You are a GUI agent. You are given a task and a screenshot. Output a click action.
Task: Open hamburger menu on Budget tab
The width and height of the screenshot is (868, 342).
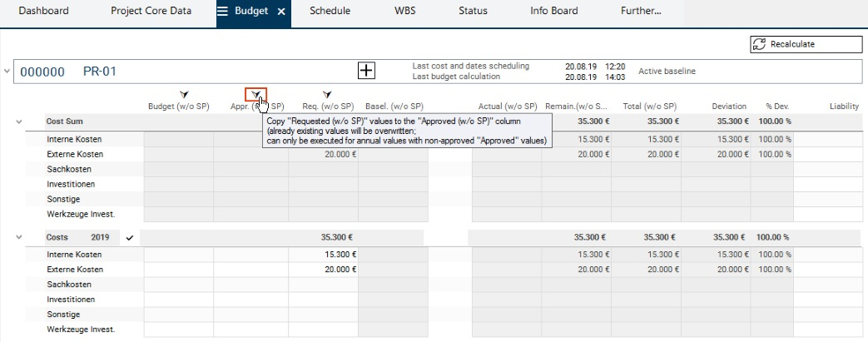(223, 12)
